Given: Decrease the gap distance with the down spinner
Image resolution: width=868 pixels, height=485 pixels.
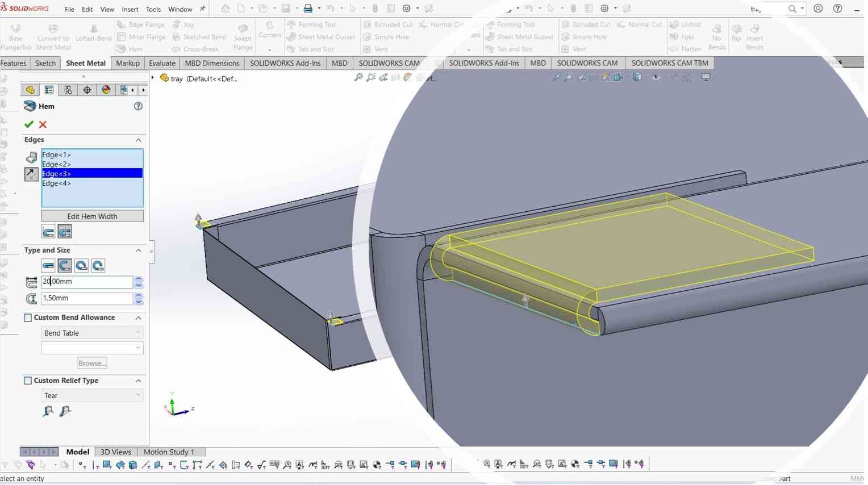Looking at the screenshot, I should click(x=139, y=302).
